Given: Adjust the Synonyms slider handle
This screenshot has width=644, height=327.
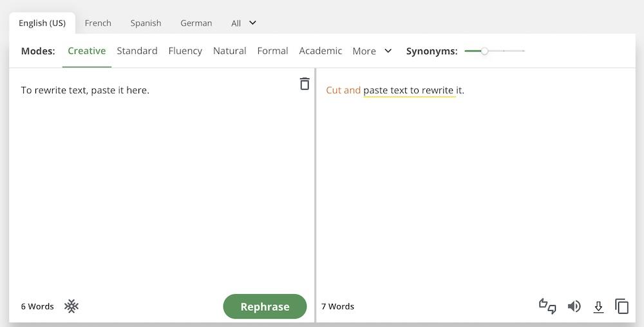Looking at the screenshot, I should click(x=484, y=51).
